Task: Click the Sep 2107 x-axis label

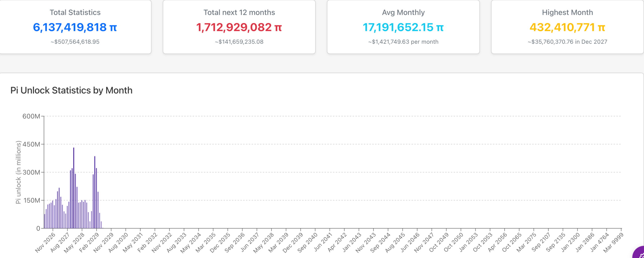Action: click(x=541, y=242)
